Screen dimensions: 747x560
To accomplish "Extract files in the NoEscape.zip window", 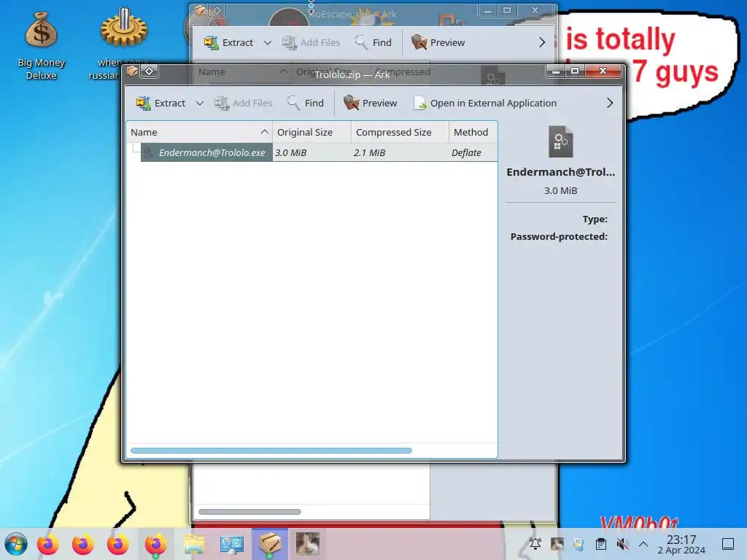I will pos(228,42).
